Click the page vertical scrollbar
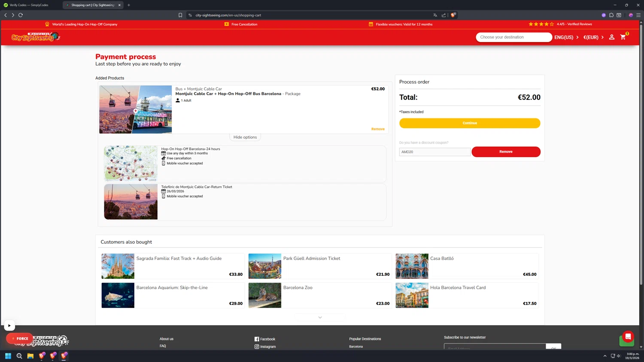The height and width of the screenshot is (362, 644). pos(641,155)
